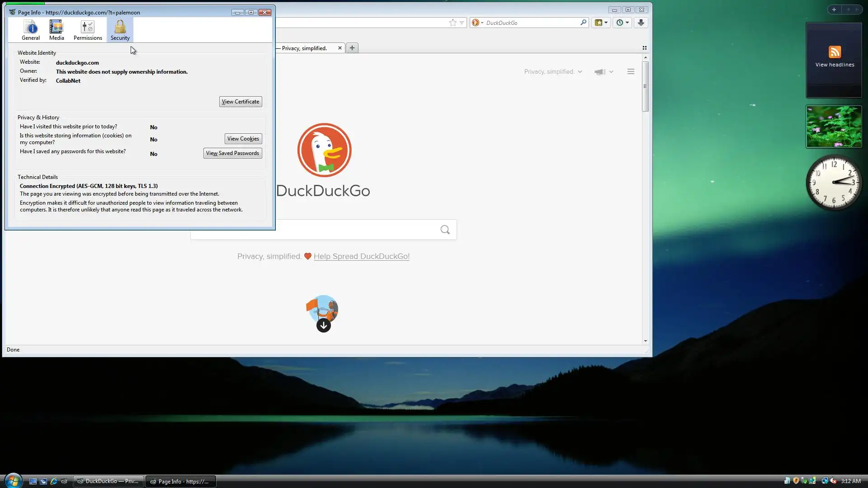Open the bookmarks menu toolbar button
868x488 pixels.
601,23
